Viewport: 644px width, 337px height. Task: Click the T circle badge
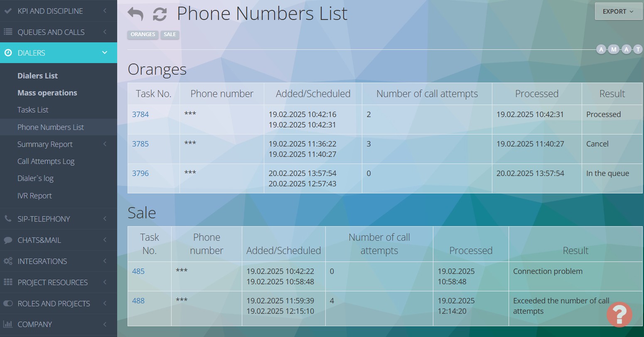(x=639, y=49)
